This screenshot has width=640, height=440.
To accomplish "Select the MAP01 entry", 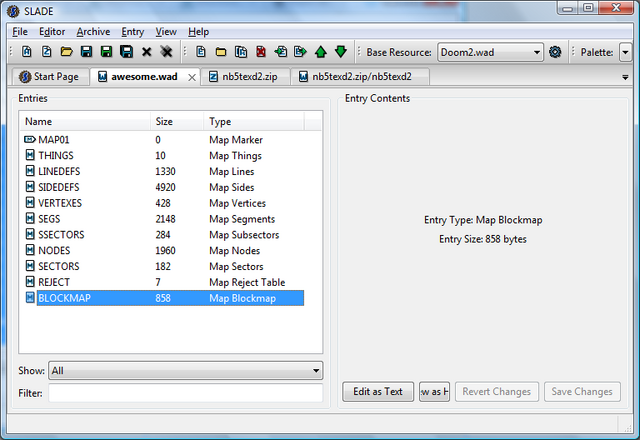I will coord(54,140).
